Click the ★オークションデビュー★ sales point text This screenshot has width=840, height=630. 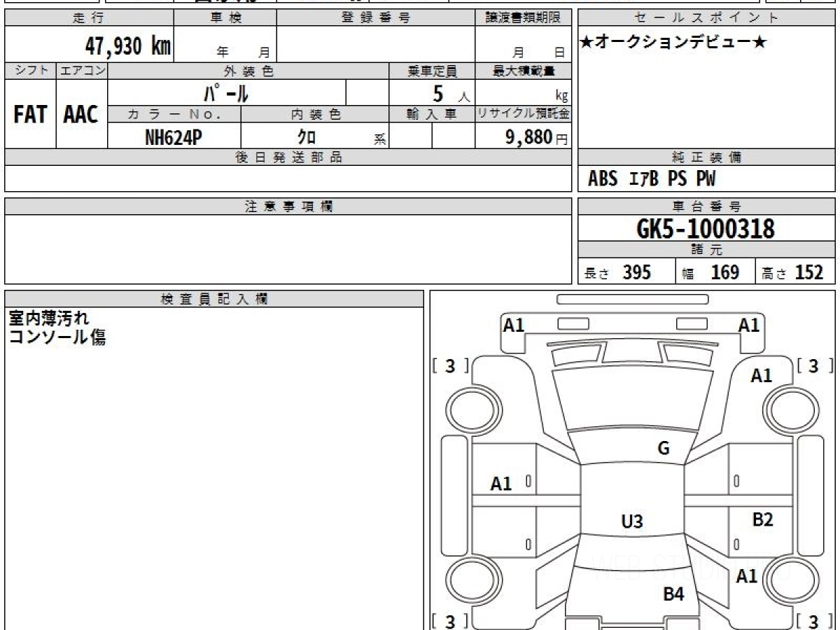pyautogui.click(x=673, y=43)
